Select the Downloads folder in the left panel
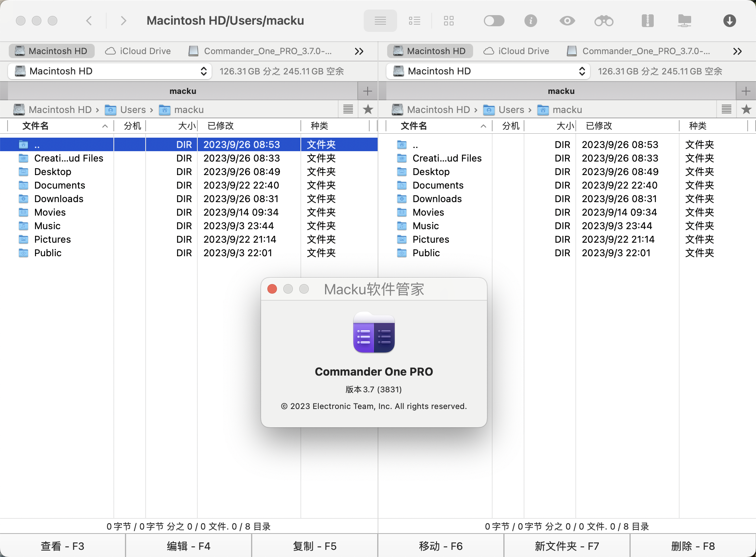Viewport: 756px width, 557px height. pos(189,199)
